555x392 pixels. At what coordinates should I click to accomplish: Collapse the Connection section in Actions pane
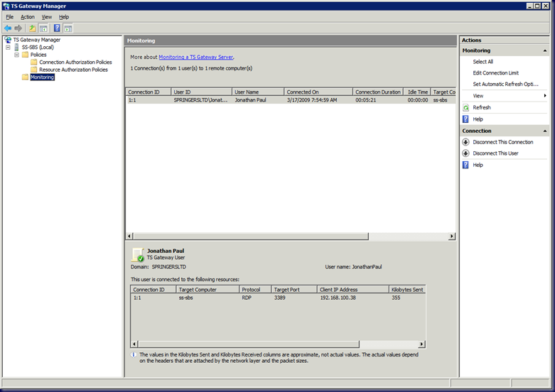click(x=545, y=131)
